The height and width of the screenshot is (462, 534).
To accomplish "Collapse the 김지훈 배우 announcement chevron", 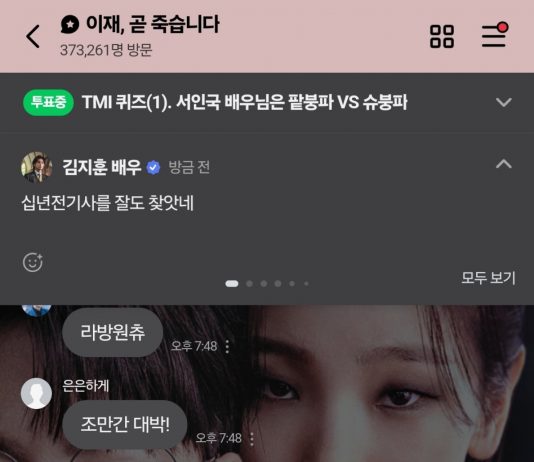I will click(x=504, y=164).
